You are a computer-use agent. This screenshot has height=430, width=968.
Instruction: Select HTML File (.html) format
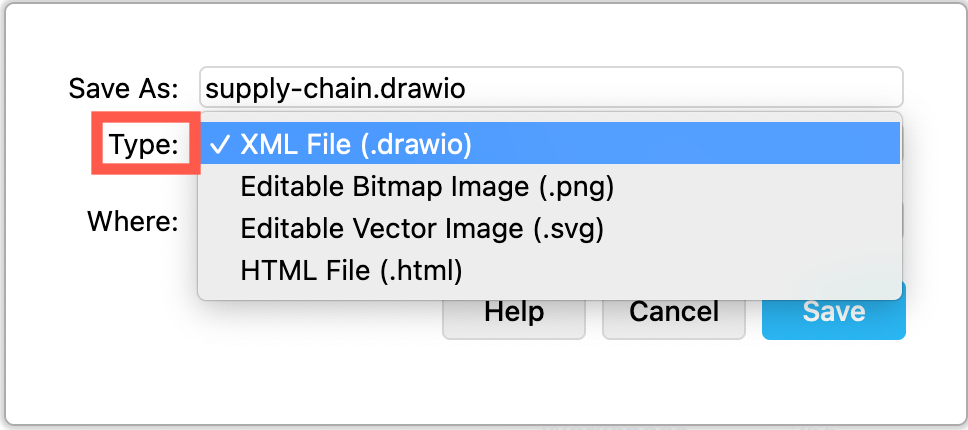point(351,270)
